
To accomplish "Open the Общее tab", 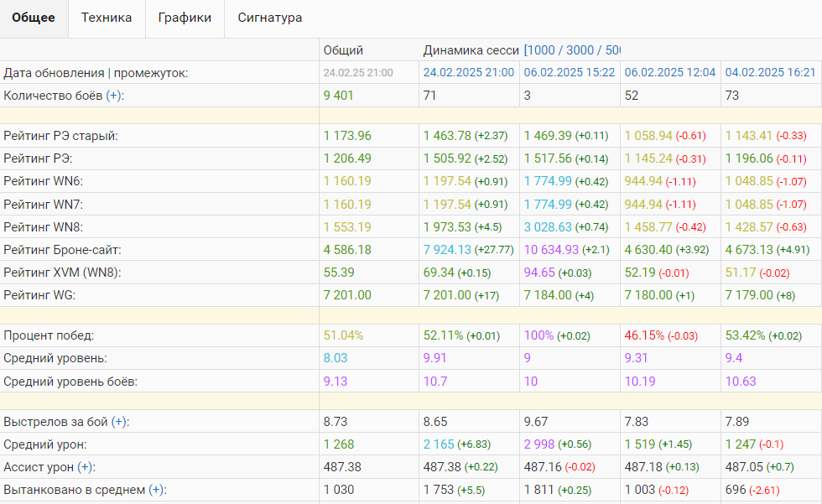I will 34,18.
